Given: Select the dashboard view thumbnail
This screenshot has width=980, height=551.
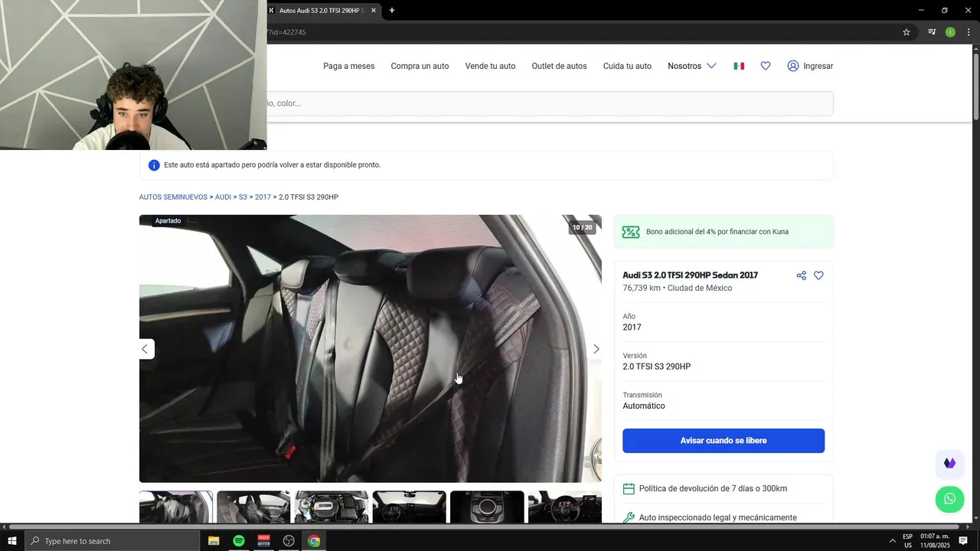Looking at the screenshot, I should coord(409,507).
